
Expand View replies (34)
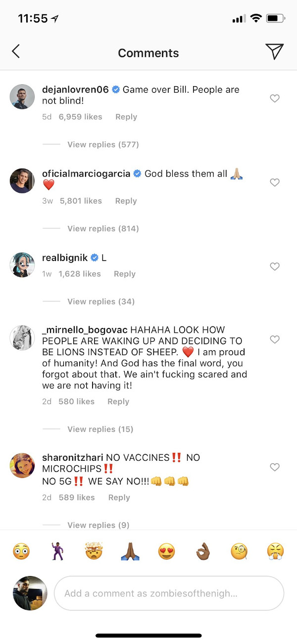pyautogui.click(x=101, y=302)
